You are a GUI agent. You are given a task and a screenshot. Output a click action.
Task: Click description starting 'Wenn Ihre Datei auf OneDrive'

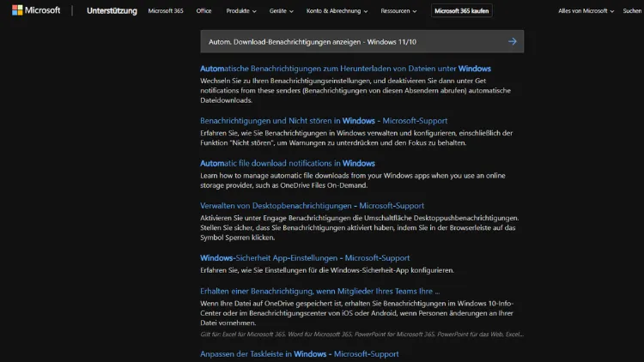[357, 313]
